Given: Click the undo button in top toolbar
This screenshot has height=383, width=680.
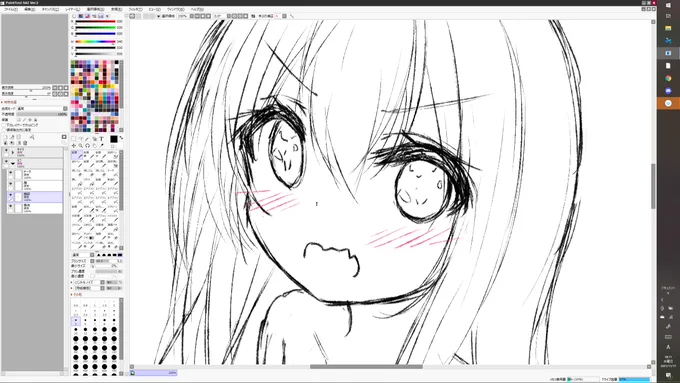Looking at the screenshot, I should (x=131, y=16).
